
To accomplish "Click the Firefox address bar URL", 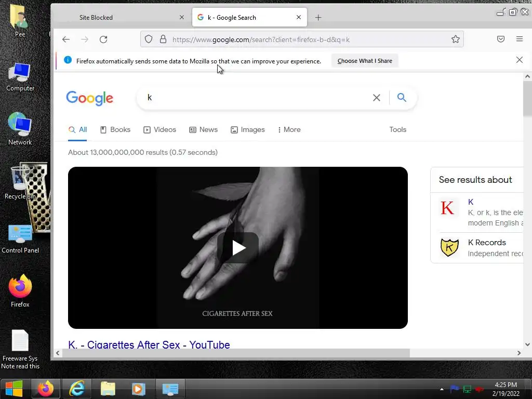I will [261, 39].
